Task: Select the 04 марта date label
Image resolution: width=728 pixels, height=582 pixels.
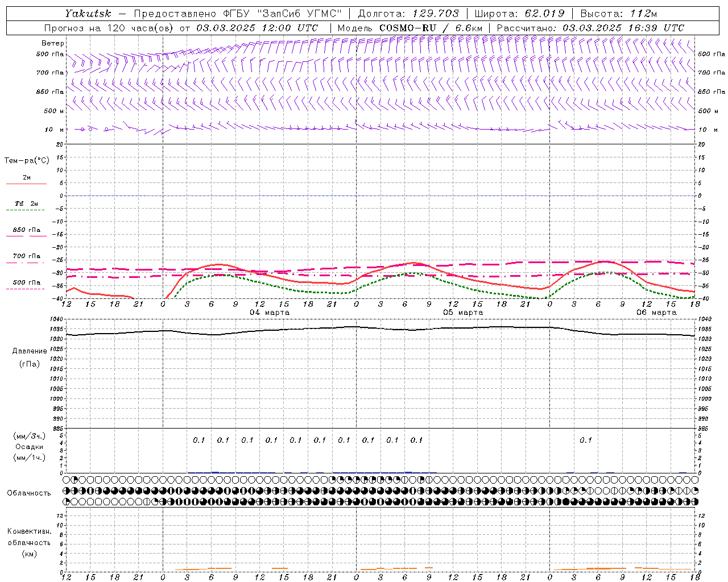Action: (x=270, y=313)
